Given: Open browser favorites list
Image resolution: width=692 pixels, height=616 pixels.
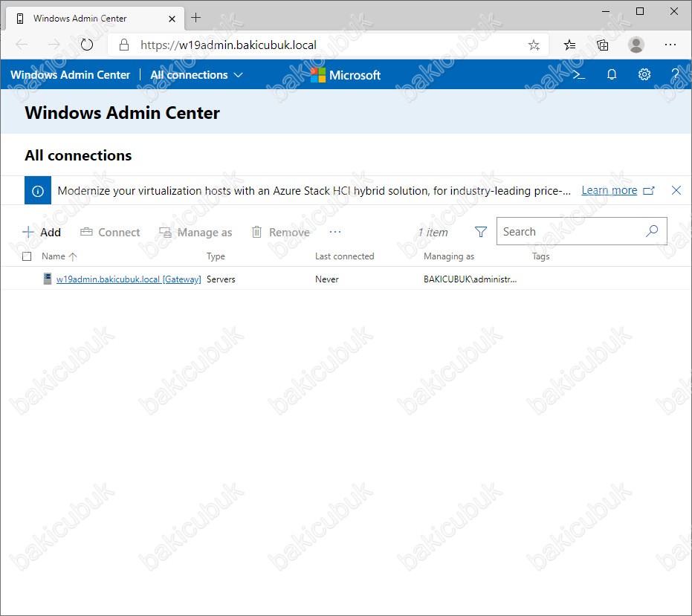Looking at the screenshot, I should (569, 45).
